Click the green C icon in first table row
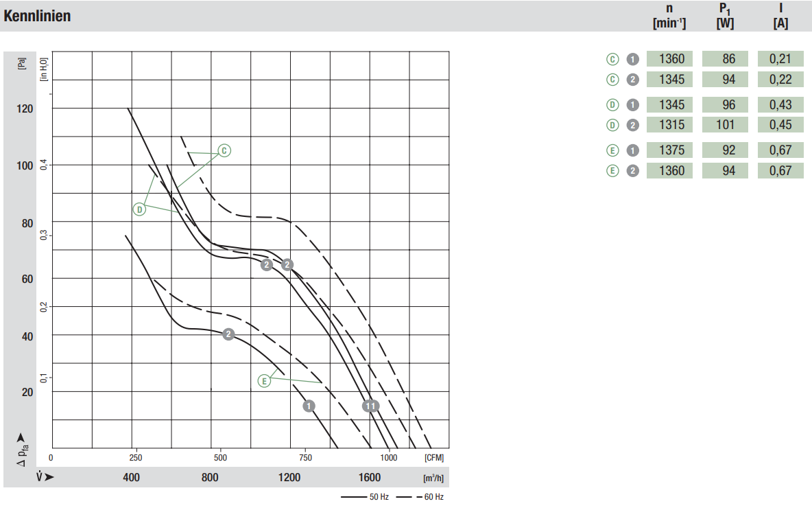 pyautogui.click(x=612, y=59)
